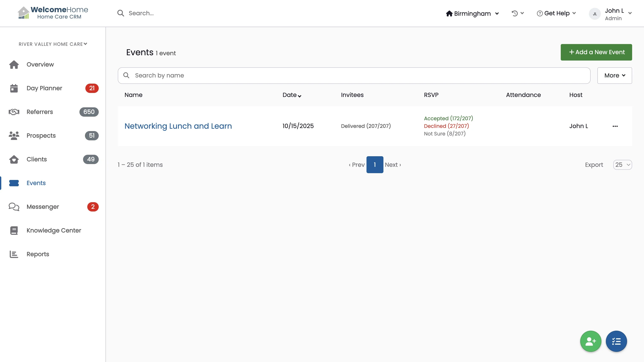This screenshot has height=362, width=644.
Task: Open the Networking Lunch and Learn event
Action: pyautogui.click(x=178, y=126)
